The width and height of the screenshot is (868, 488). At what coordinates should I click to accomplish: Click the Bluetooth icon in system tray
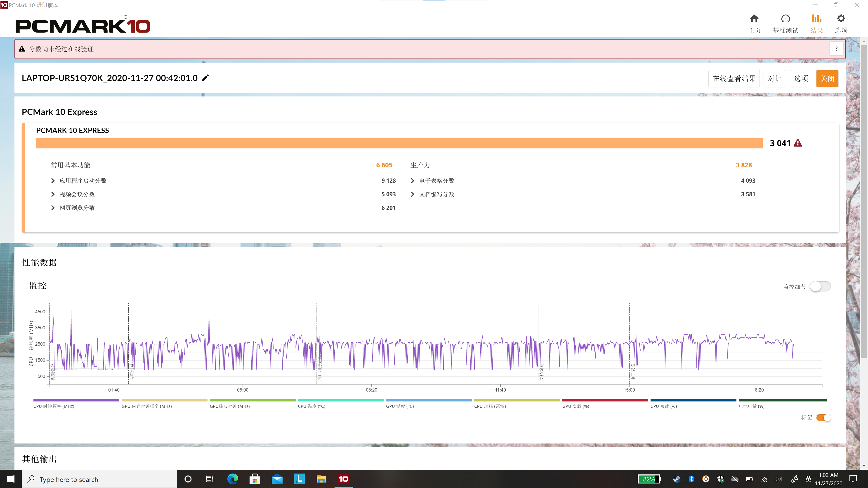(691, 479)
